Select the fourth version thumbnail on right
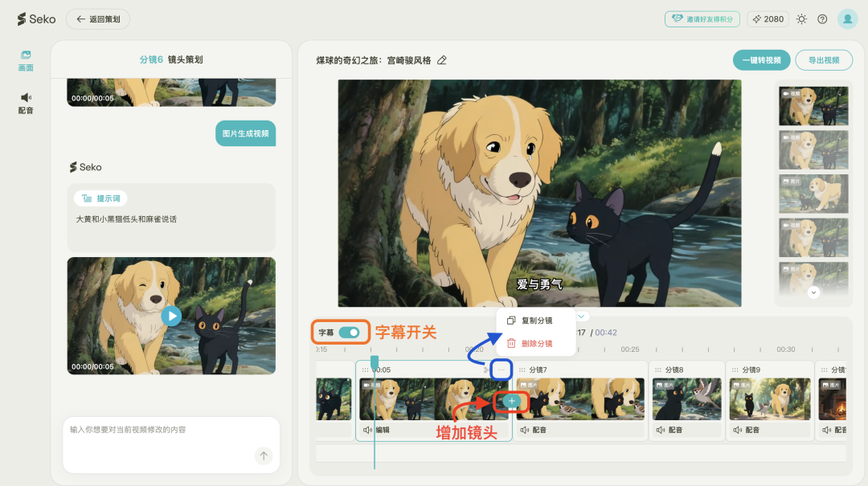This screenshot has height=486, width=868. [813, 238]
